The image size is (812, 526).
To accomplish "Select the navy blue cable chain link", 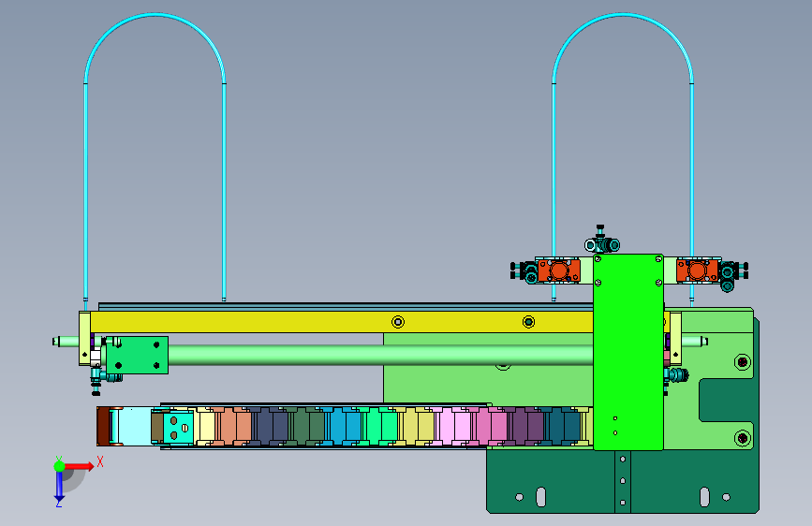I will [270, 426].
